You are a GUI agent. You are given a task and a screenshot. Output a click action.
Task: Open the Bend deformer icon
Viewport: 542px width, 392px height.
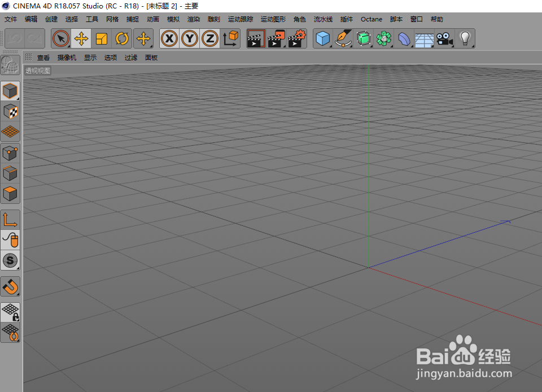coord(404,38)
